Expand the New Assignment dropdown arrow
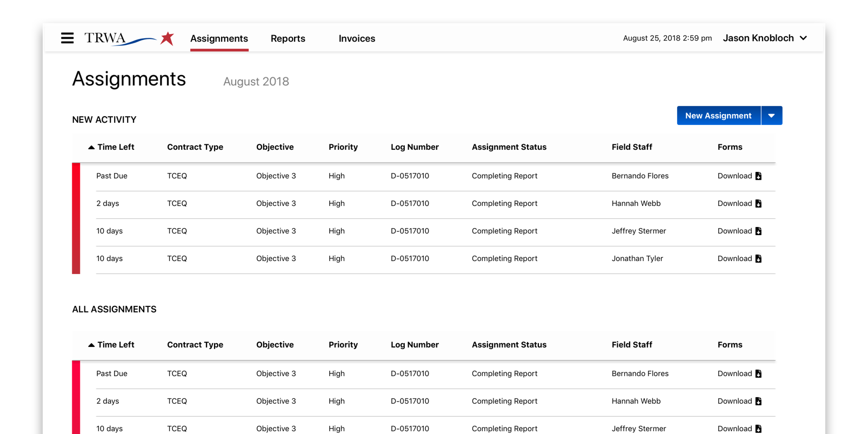 click(772, 116)
